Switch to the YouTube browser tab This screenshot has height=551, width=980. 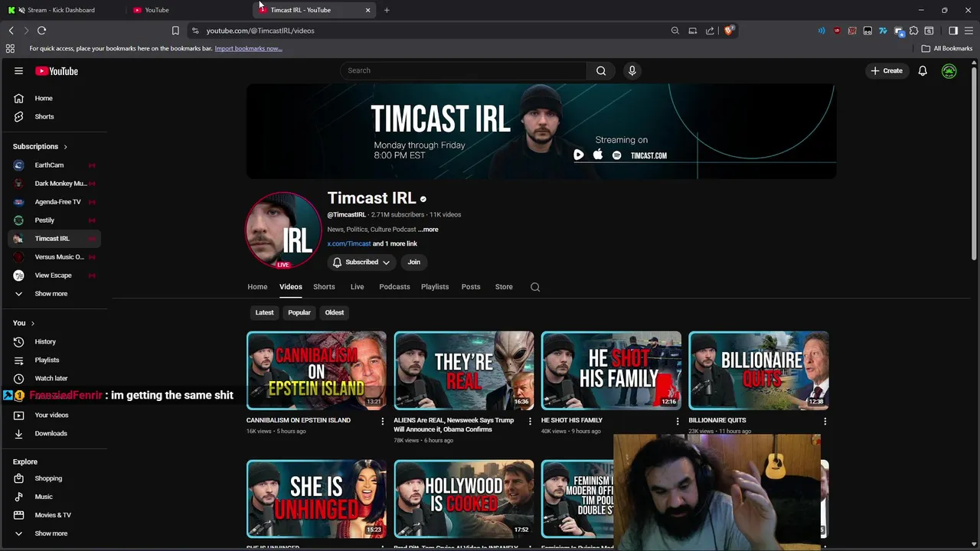[x=190, y=10]
